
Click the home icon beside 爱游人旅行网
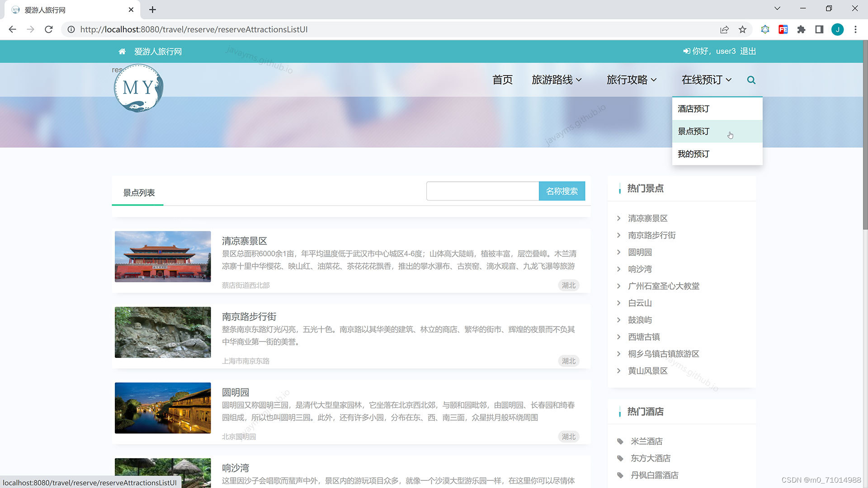click(x=122, y=52)
